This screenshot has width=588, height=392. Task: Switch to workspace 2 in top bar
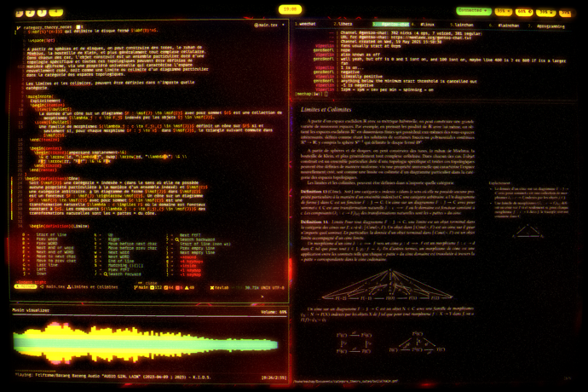point(31,13)
